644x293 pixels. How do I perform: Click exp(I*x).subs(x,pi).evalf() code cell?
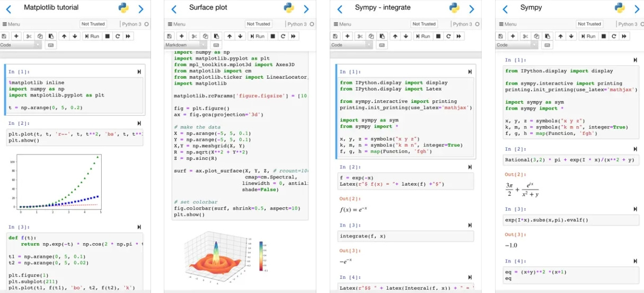[x=571, y=220]
